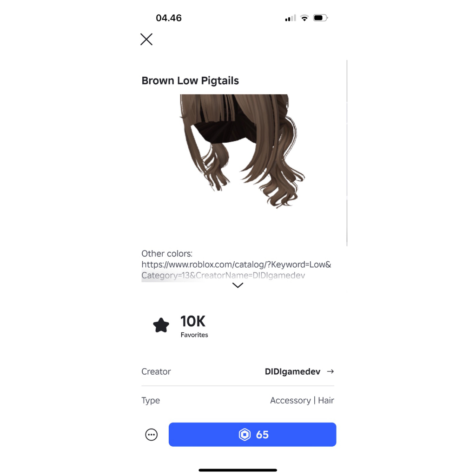
Task: Tap the Creator row label
Action: click(156, 371)
